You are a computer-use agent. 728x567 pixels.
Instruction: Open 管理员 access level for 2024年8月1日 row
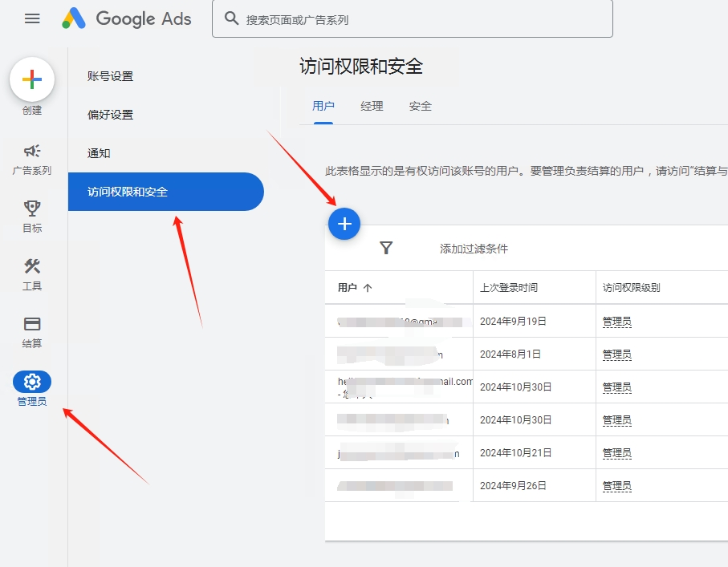pyautogui.click(x=616, y=354)
